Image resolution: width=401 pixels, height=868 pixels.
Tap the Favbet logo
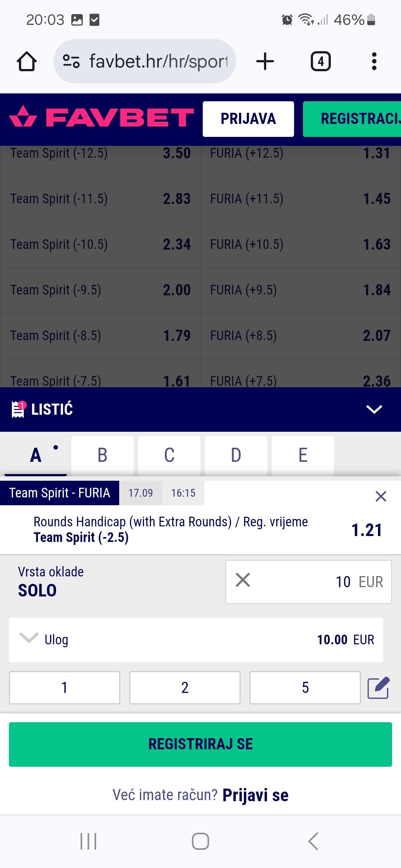tap(101, 118)
